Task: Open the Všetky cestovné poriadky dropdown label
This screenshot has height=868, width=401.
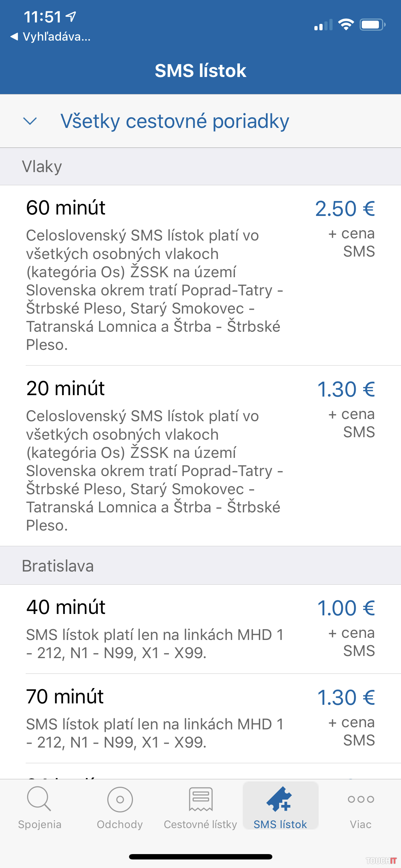Action: (175, 121)
